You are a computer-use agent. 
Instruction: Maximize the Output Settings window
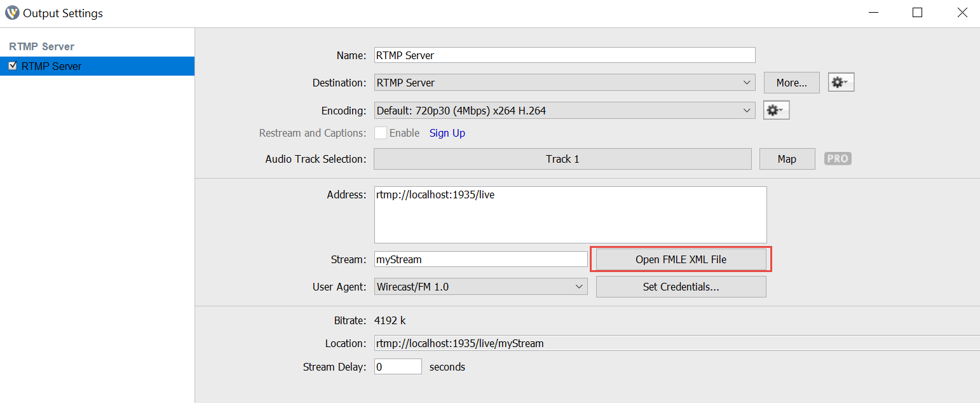point(917,13)
